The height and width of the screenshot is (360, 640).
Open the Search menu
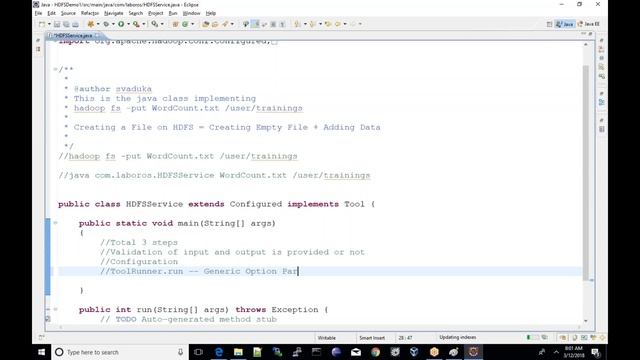click(136, 13)
